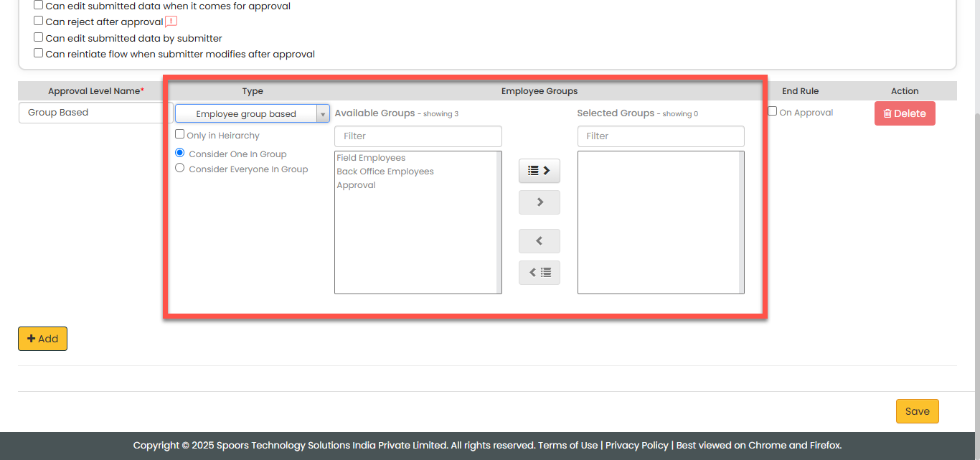This screenshot has width=980, height=460.
Task: Open the Privacy Policy footer link
Action: 636,445
